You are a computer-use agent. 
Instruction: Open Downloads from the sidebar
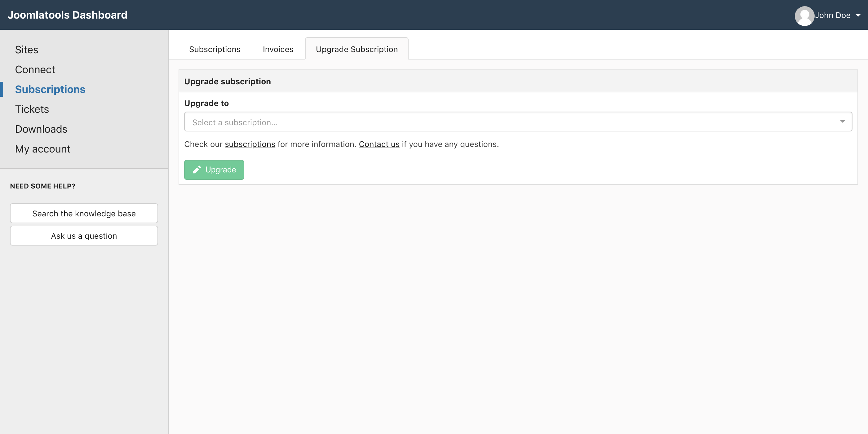point(41,129)
